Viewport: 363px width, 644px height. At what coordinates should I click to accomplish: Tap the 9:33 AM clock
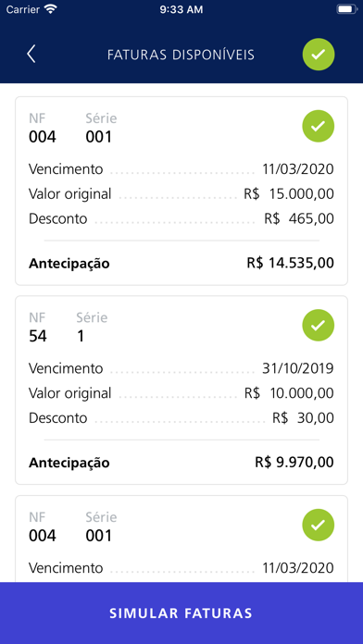[x=181, y=9]
